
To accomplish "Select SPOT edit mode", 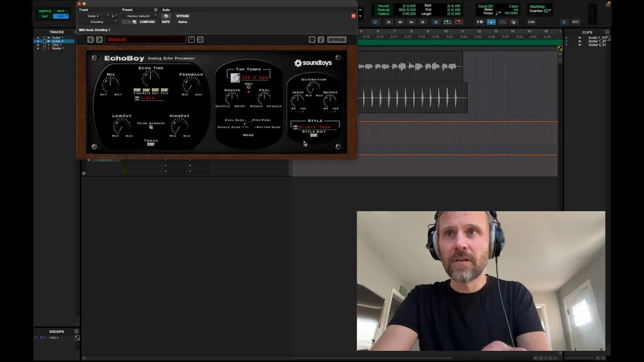I will coord(61,11).
